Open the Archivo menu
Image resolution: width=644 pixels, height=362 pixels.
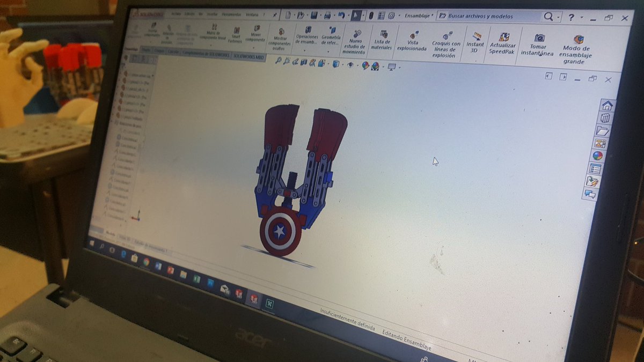pyautogui.click(x=175, y=13)
